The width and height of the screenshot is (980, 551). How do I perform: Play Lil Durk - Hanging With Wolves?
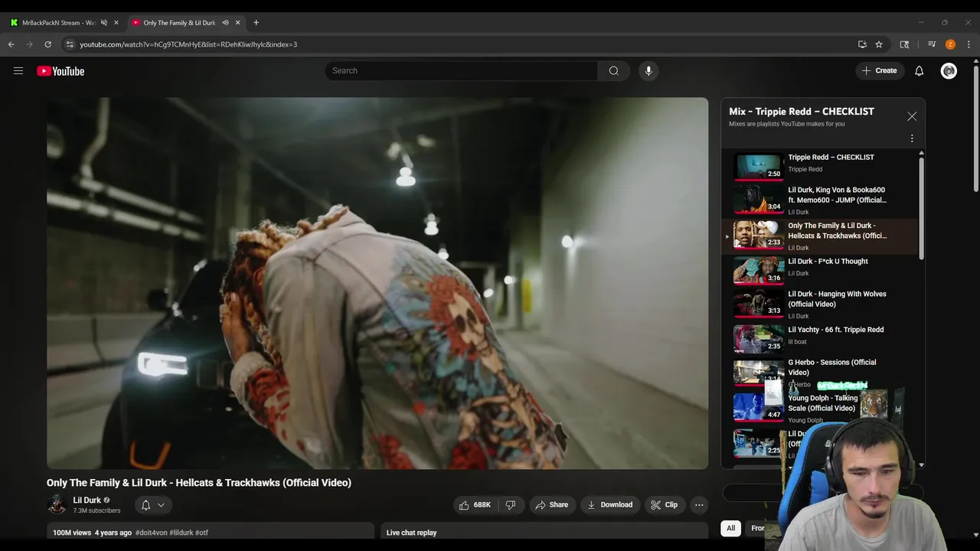(x=821, y=304)
